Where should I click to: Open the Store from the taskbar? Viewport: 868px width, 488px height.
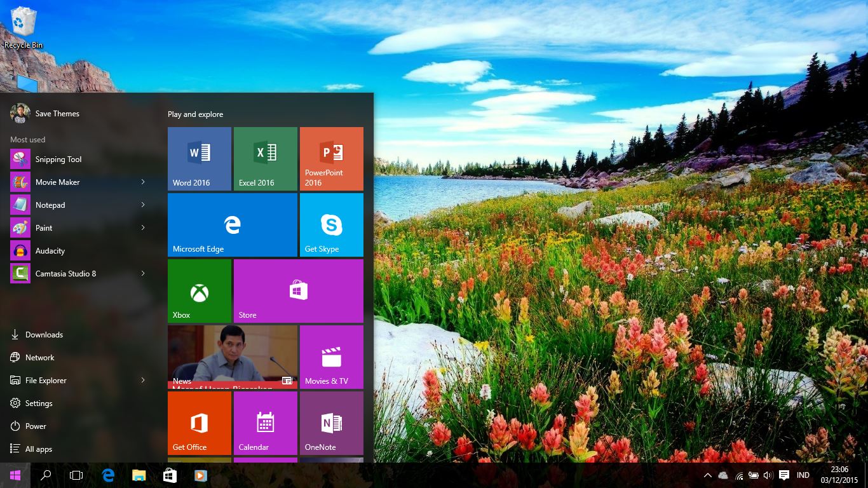click(x=170, y=475)
